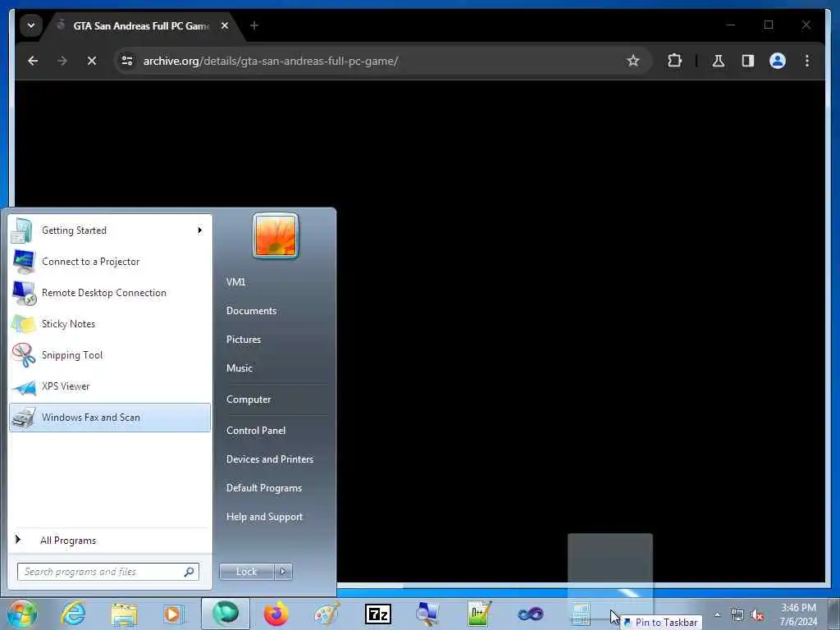
Task: Open Documents from Start menu
Action: point(251,311)
